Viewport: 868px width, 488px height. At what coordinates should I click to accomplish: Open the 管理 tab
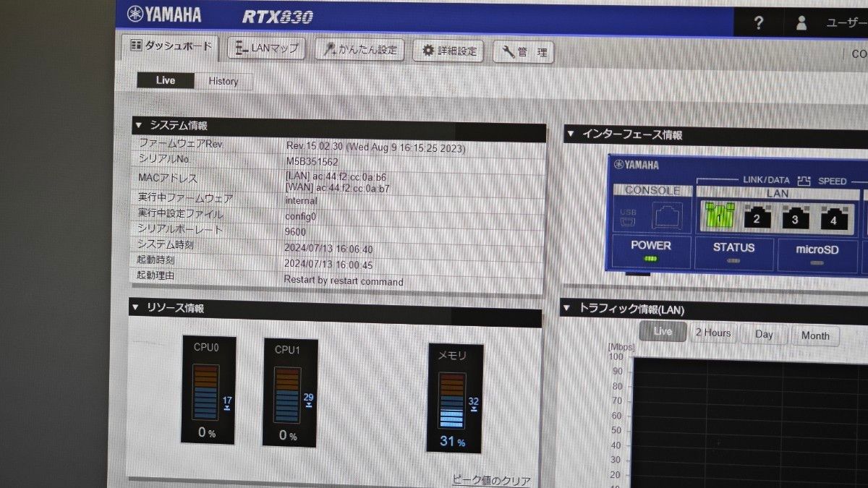coord(524,52)
